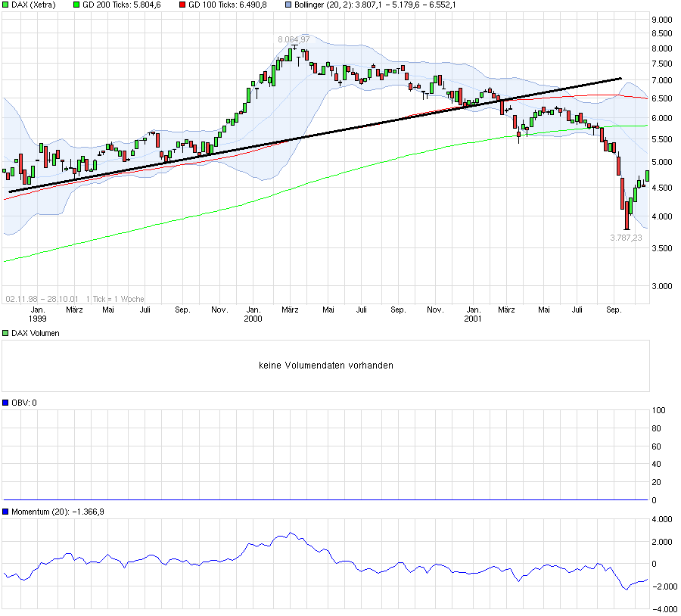The width and height of the screenshot is (681, 616).
Task: Click 'keine Volumendaten vorhanden' message
Action: pos(325,366)
